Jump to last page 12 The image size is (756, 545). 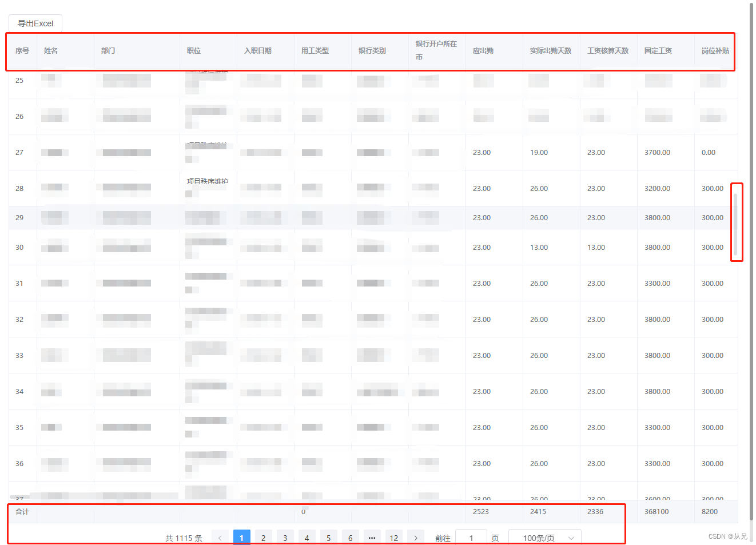coord(394,538)
